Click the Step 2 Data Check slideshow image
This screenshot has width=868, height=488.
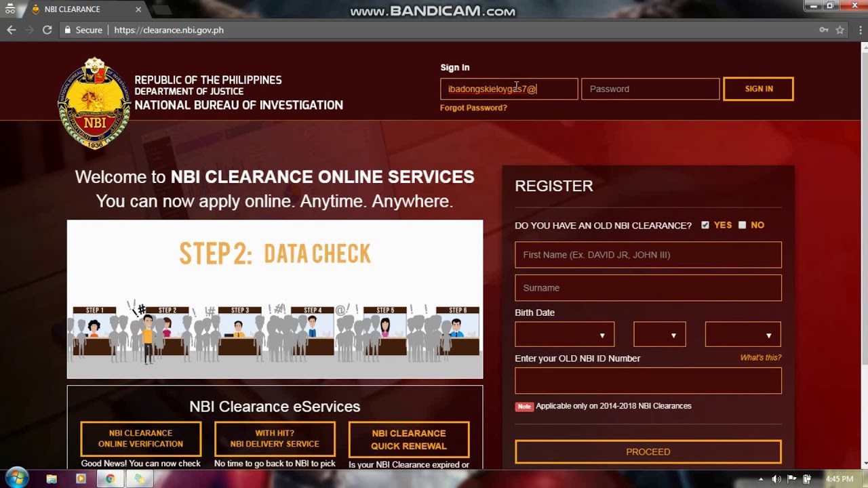coord(275,299)
